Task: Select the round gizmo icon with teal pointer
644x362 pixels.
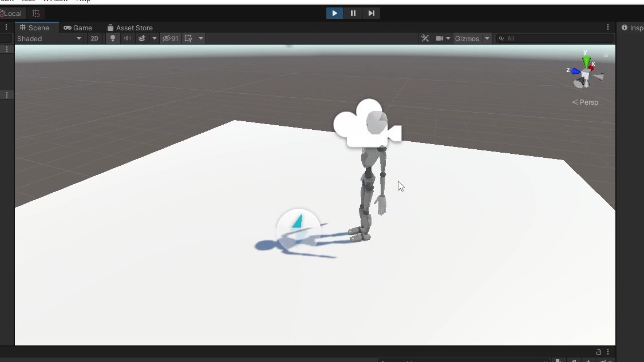Action: click(299, 229)
